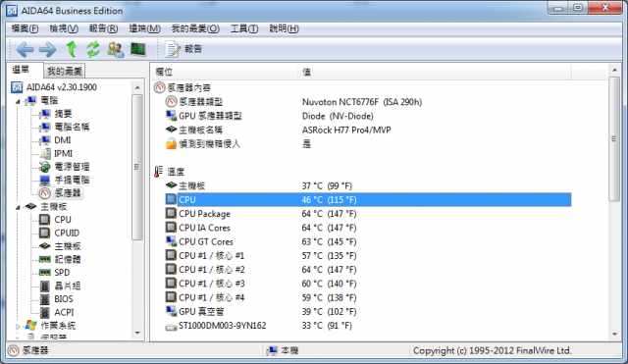Select ACPI in the tree
Image resolution: width=628 pixels, height=364 pixels.
[57, 312]
